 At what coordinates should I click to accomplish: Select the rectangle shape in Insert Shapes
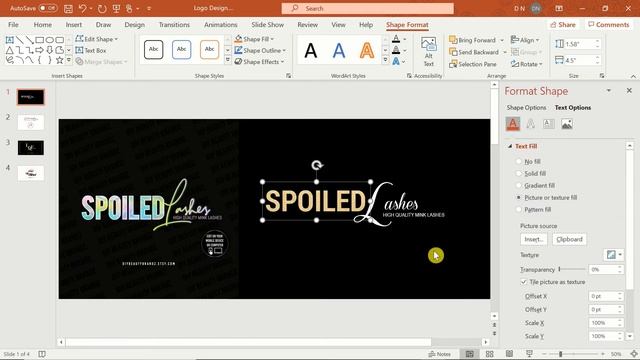[x=40, y=40]
